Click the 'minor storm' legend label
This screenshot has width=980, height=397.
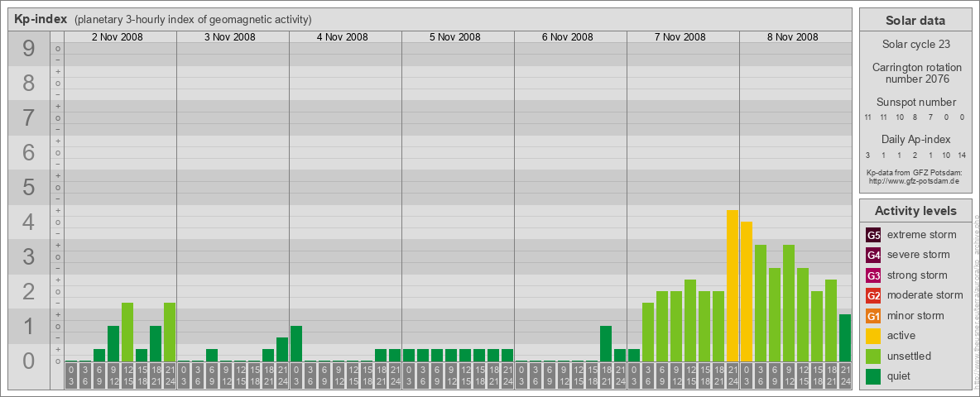click(915, 315)
